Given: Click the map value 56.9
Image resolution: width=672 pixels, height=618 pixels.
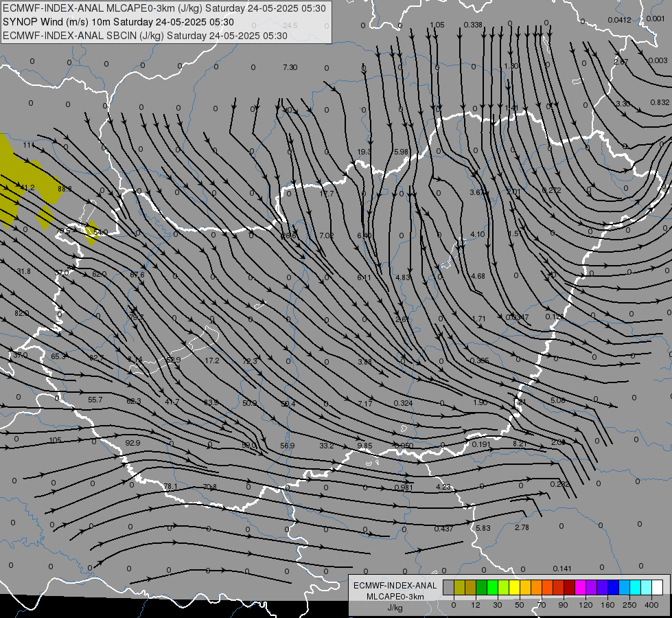Looking at the screenshot, I should click(287, 446).
